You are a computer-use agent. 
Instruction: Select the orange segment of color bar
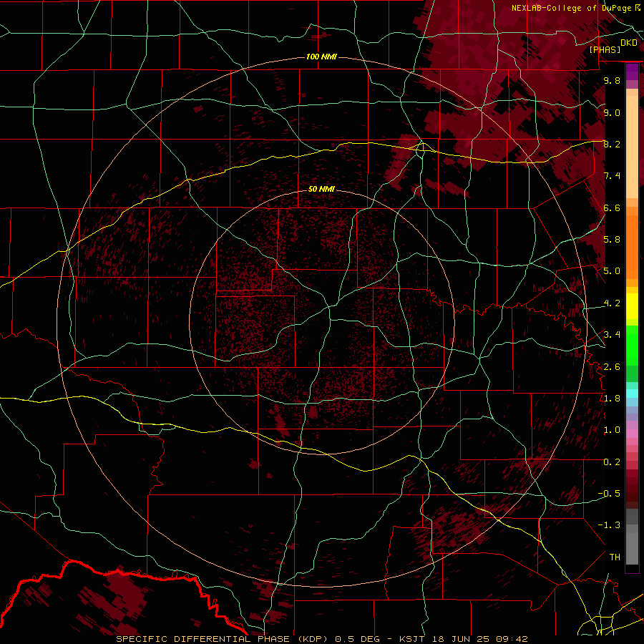pos(632,247)
